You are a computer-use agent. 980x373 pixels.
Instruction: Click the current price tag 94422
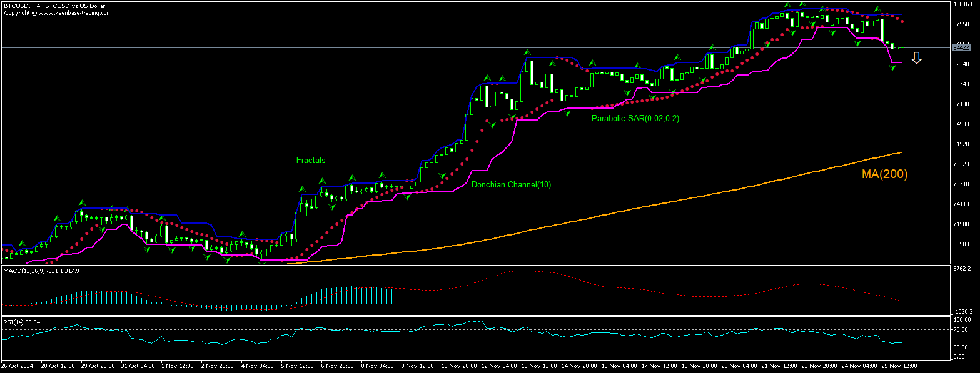point(961,47)
